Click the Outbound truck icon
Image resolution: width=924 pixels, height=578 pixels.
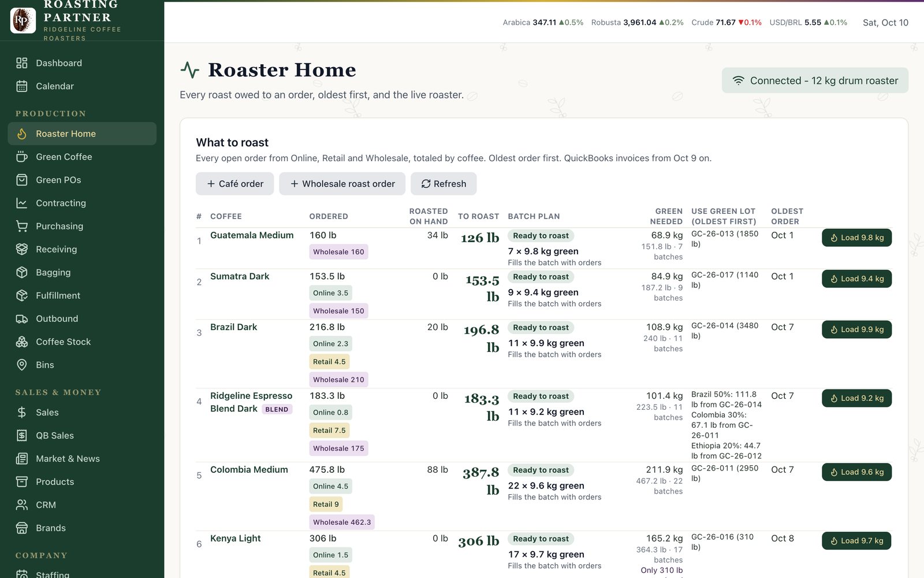[22, 318]
